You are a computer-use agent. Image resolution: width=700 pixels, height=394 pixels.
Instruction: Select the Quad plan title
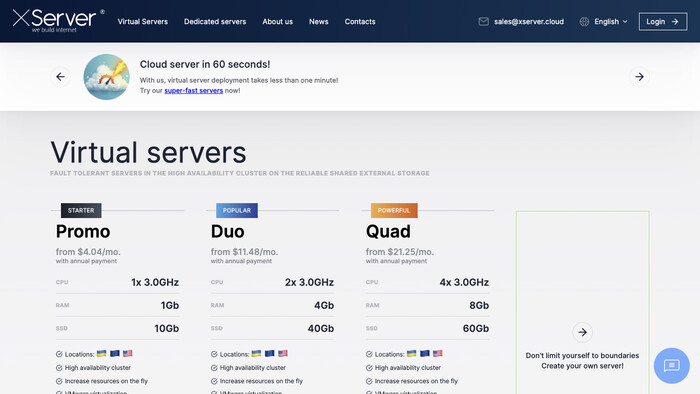[388, 232]
